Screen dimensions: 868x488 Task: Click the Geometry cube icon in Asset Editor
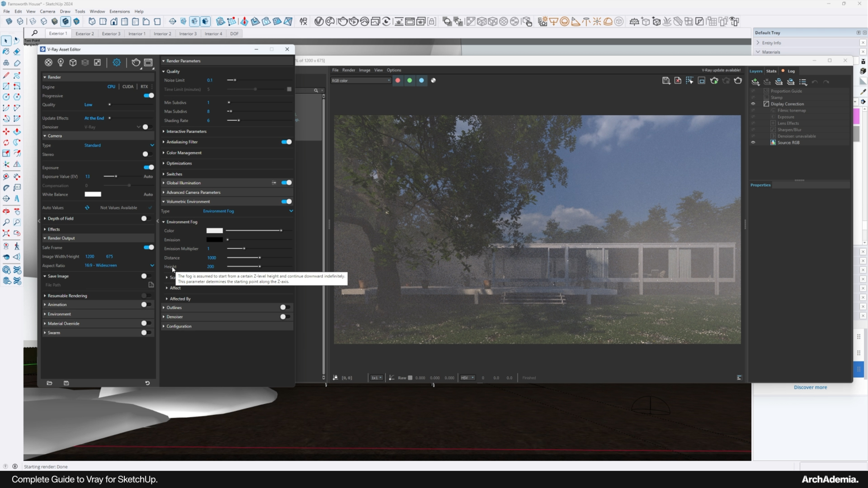(73, 62)
